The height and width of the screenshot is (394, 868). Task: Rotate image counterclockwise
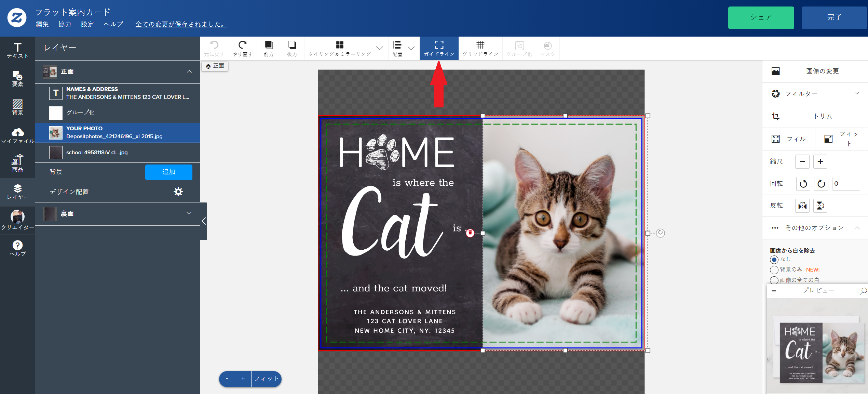click(x=803, y=184)
